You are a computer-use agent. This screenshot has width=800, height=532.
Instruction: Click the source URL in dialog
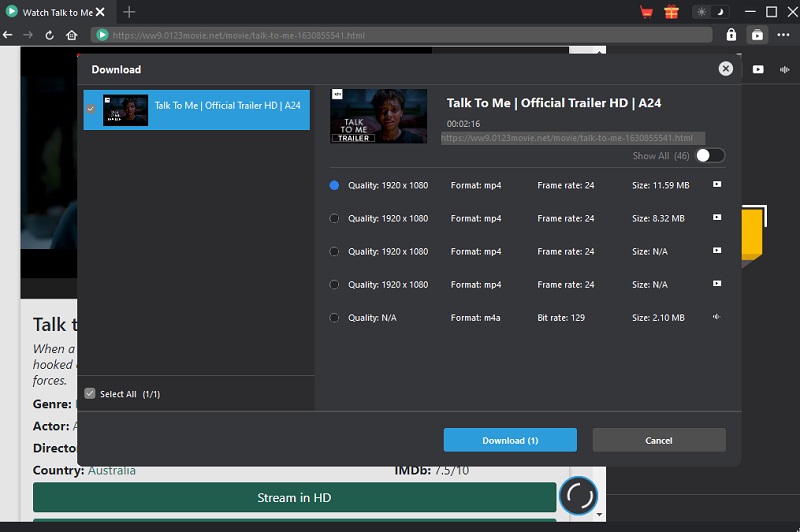[567, 138]
